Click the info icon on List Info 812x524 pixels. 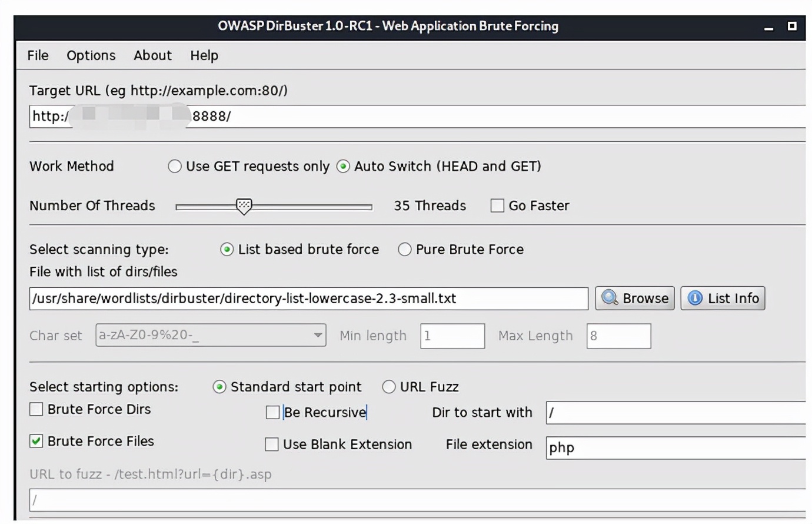695,298
